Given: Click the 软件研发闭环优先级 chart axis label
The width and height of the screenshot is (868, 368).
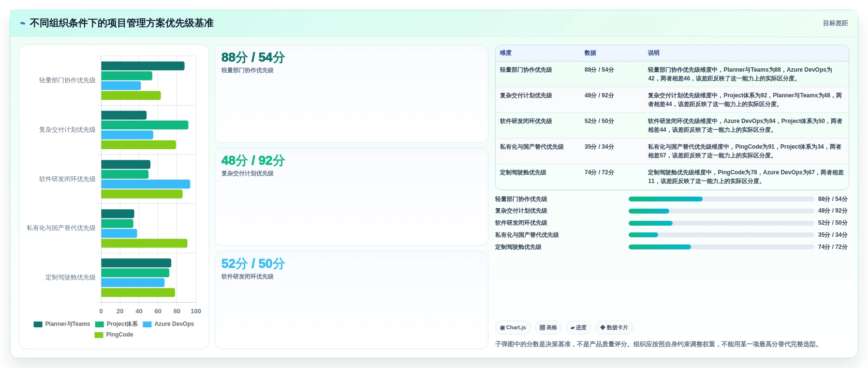Looking at the screenshot, I should click(x=67, y=179).
